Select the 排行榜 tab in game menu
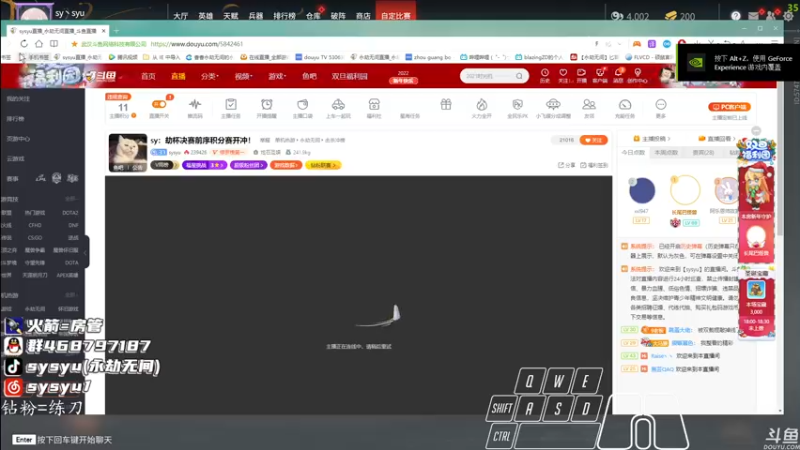This screenshot has height=450, width=800. (x=284, y=16)
